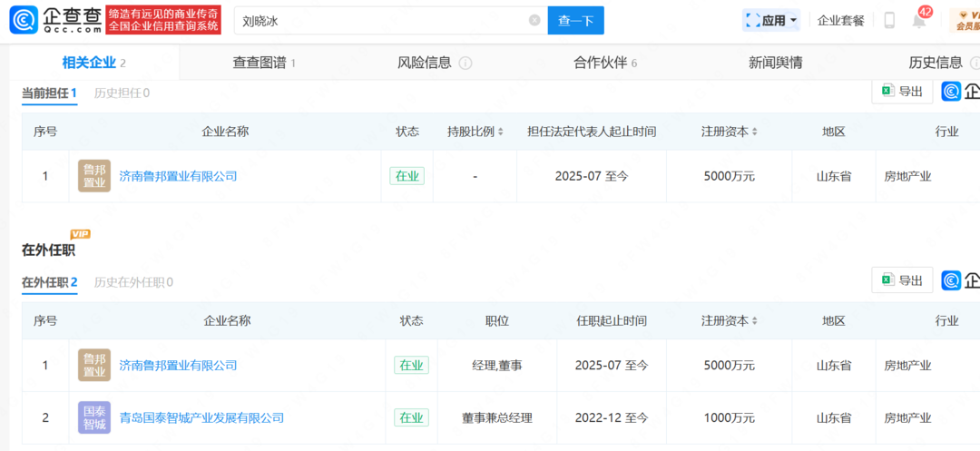Click the 国泰智城 company logo
980x451 pixels.
click(94, 417)
